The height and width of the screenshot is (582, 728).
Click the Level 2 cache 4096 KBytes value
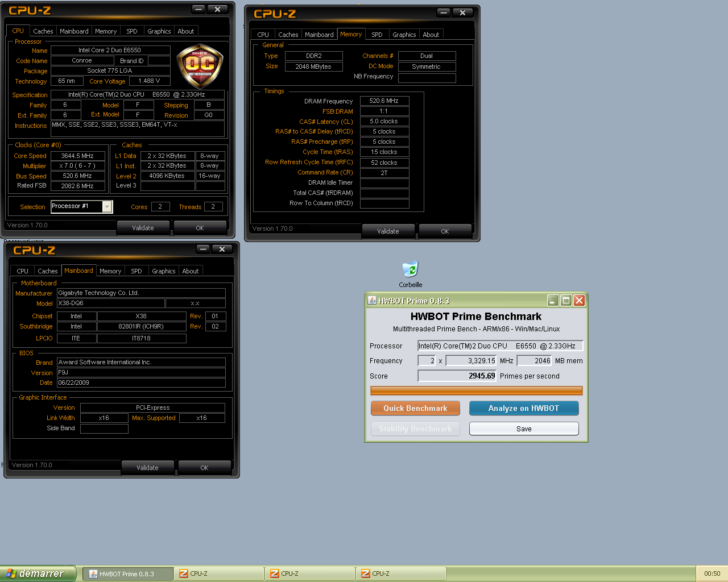[x=167, y=176]
